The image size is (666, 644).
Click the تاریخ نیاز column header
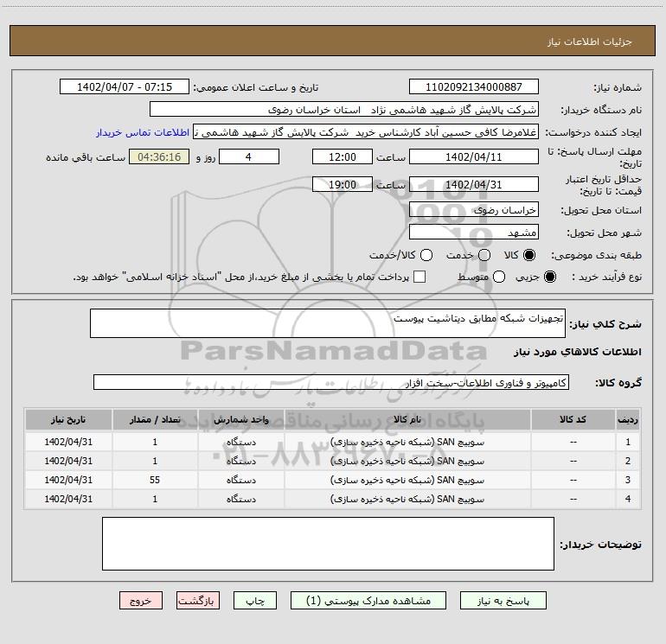coord(68,420)
